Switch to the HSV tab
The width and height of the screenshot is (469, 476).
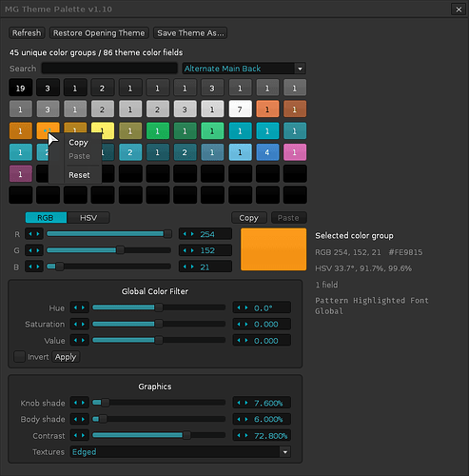[x=88, y=218]
